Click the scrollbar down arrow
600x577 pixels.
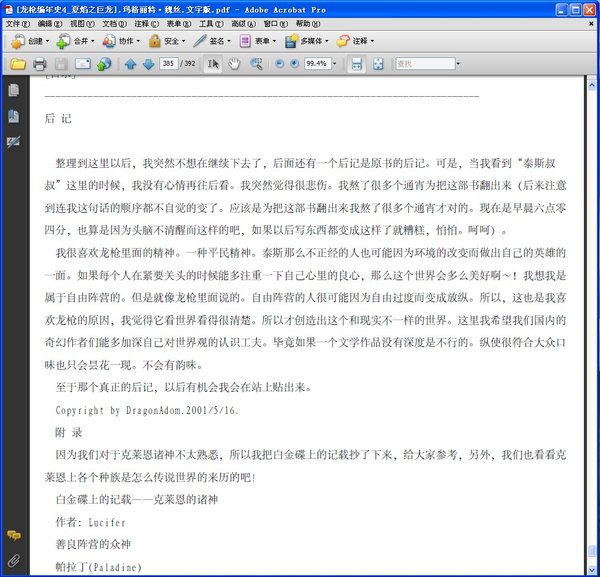coord(592,570)
